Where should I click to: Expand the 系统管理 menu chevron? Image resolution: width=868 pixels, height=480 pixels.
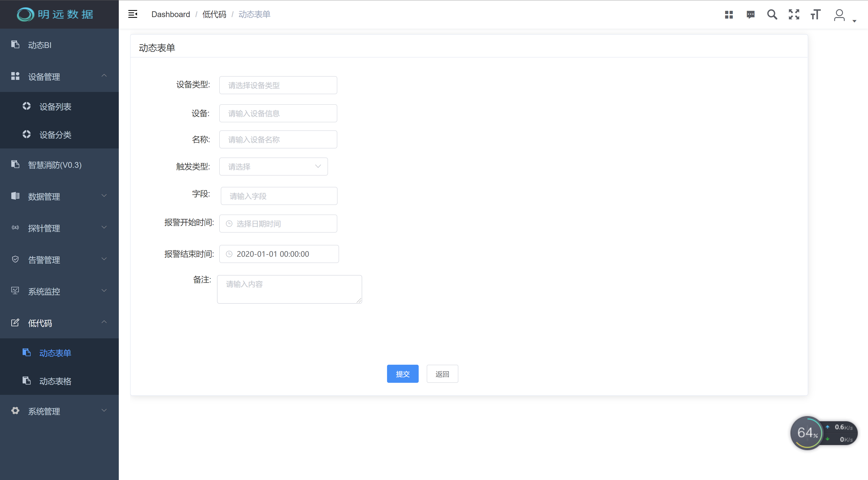[x=104, y=410]
